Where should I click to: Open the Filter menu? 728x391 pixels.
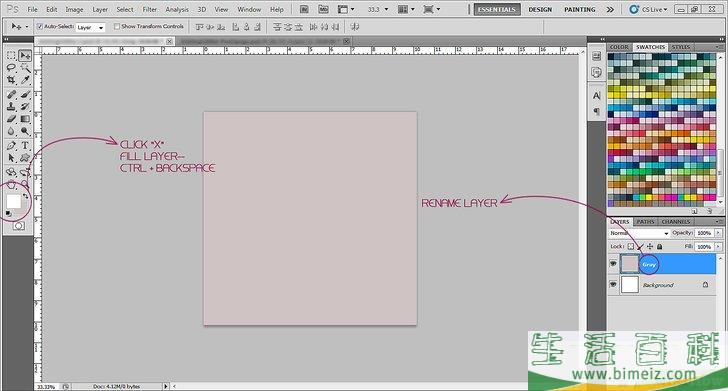coord(150,9)
